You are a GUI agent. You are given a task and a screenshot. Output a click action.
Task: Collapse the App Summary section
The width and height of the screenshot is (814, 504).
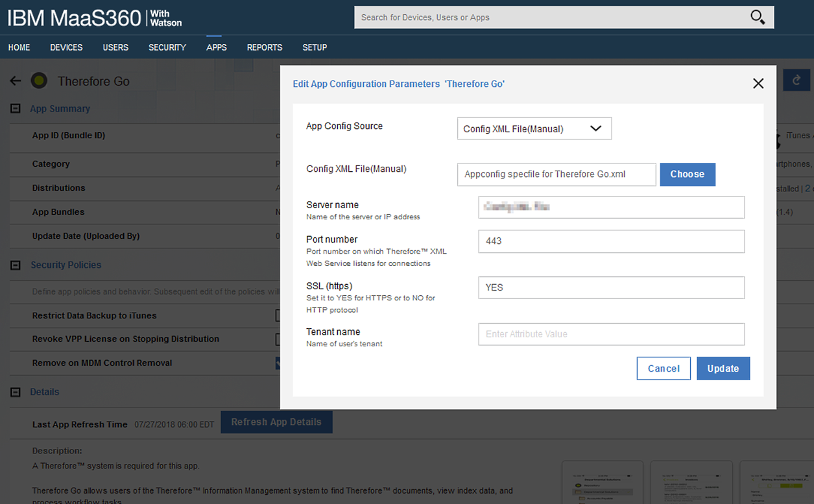pyautogui.click(x=16, y=109)
